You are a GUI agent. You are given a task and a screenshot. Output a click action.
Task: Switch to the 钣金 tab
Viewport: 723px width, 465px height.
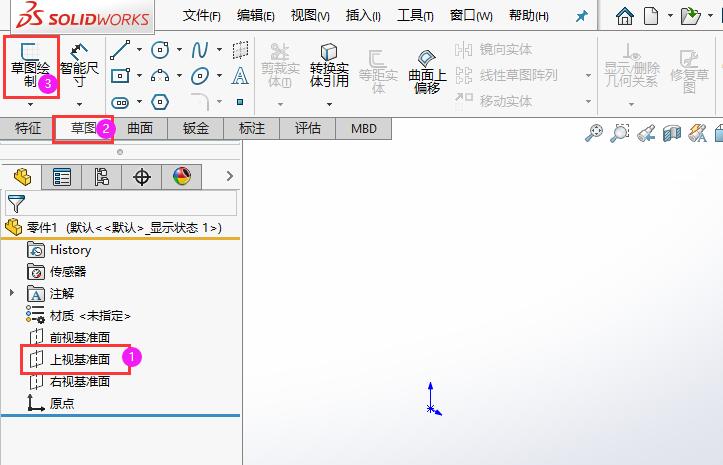click(x=196, y=128)
